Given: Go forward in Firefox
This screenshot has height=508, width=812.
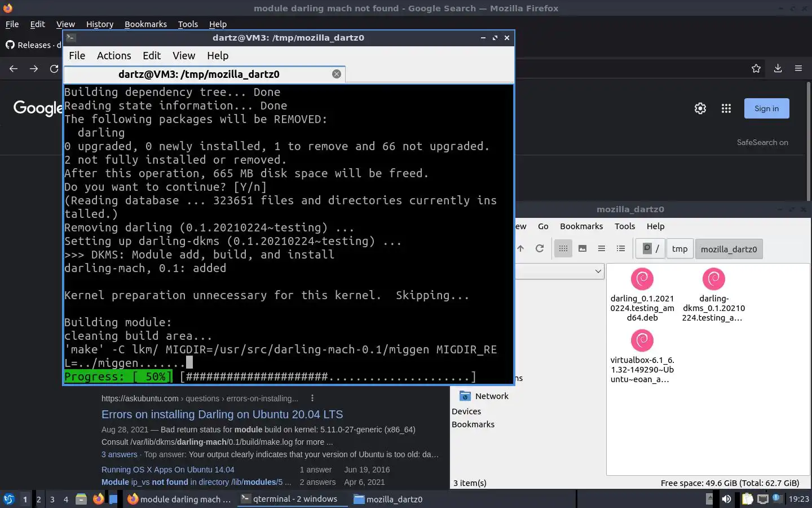Looking at the screenshot, I should pos(34,68).
